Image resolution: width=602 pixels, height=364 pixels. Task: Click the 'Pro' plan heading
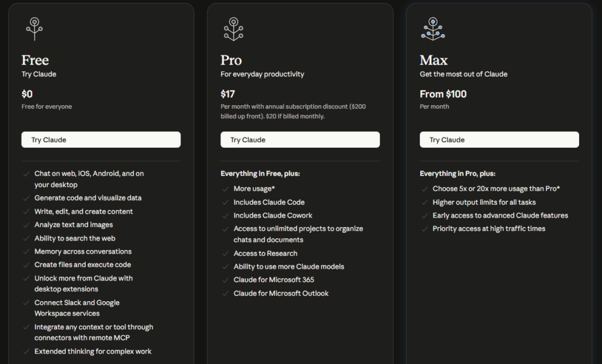click(231, 61)
